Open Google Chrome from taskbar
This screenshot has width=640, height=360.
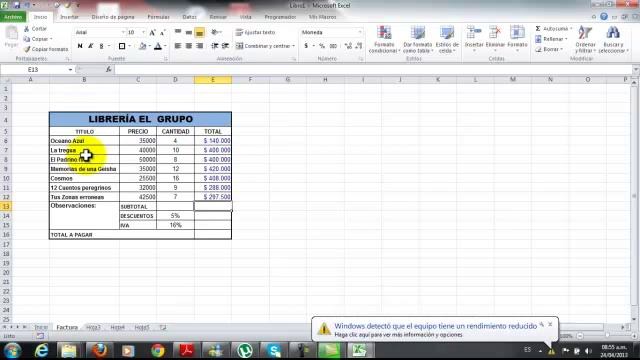(x=158, y=351)
